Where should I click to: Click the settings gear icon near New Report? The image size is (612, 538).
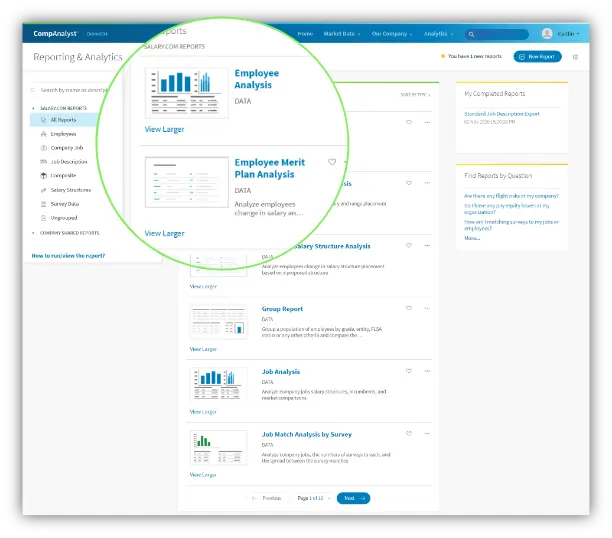[x=575, y=57]
